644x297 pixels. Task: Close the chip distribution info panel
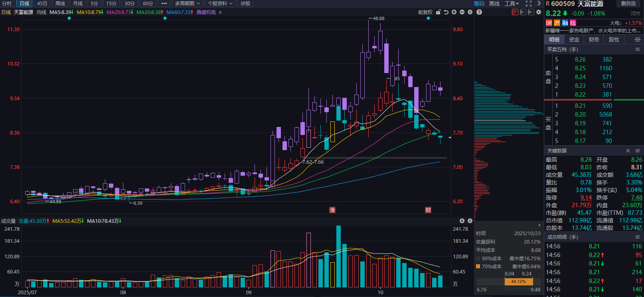click(x=539, y=226)
